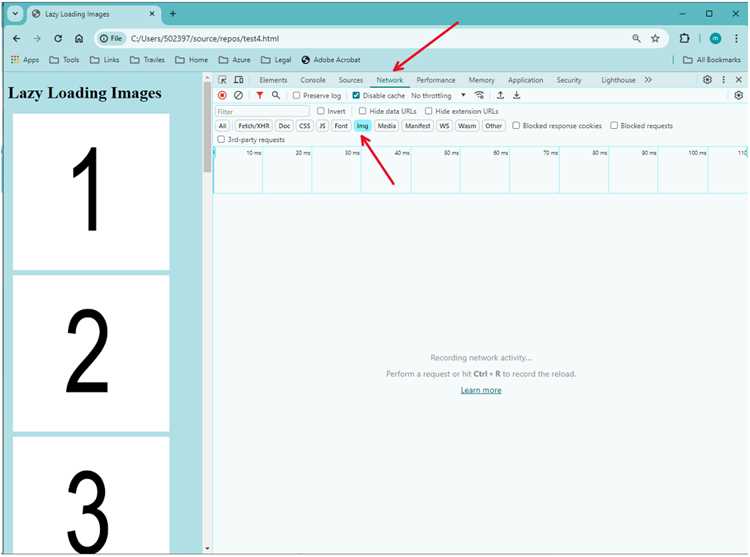Image resolution: width=750 pixels, height=557 pixels.
Task: Open the Azure bookmarks folder
Action: pos(234,60)
